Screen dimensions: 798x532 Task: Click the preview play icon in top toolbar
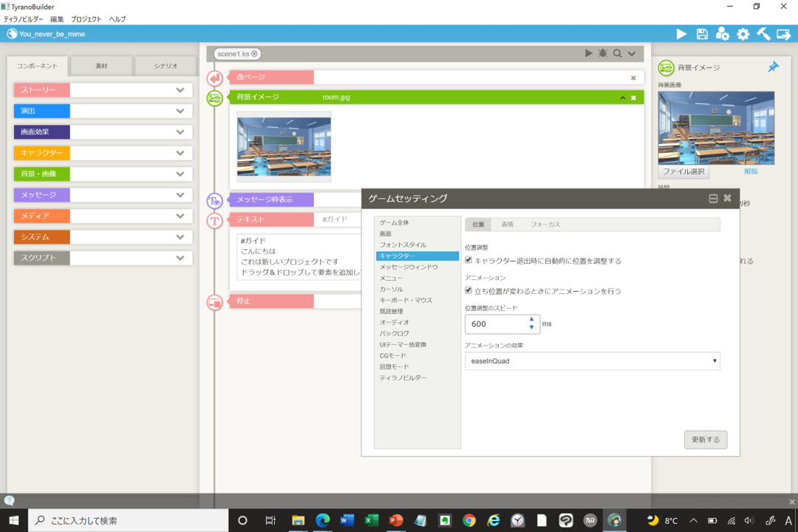tap(681, 34)
